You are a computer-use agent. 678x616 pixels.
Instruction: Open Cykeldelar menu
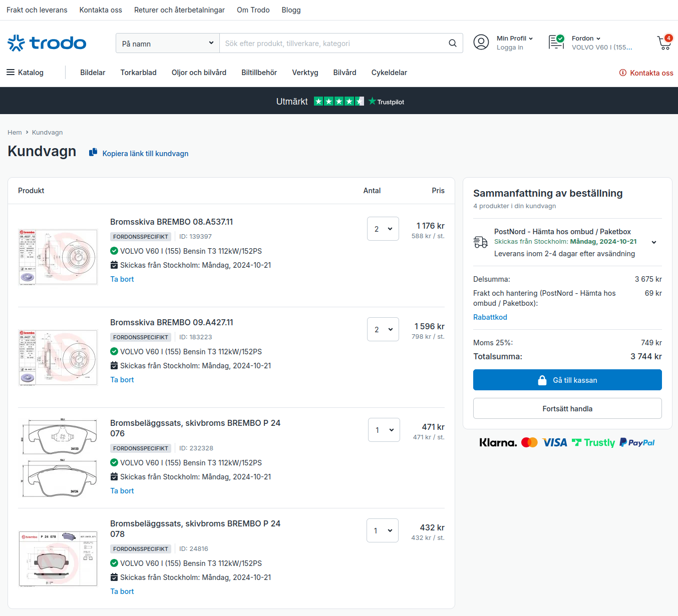pyautogui.click(x=389, y=73)
